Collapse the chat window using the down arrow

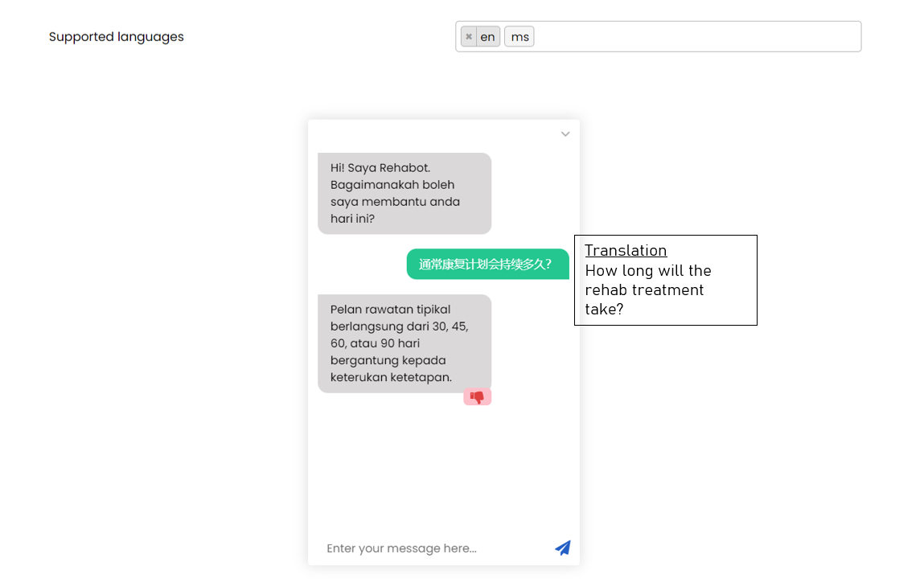click(565, 133)
